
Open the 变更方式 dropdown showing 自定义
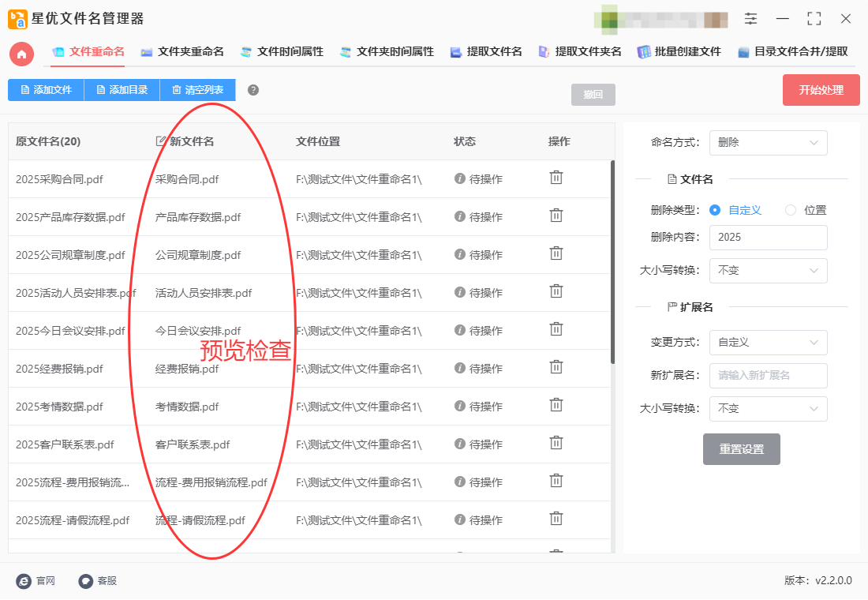768,343
